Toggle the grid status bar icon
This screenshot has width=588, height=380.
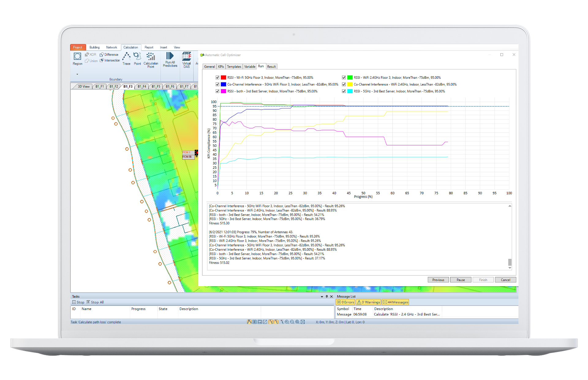tap(254, 322)
